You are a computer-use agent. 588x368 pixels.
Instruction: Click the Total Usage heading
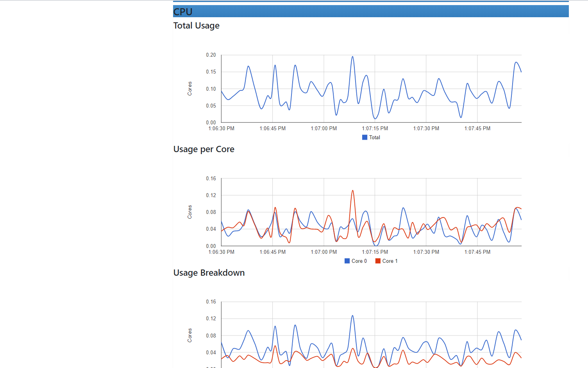(x=196, y=25)
